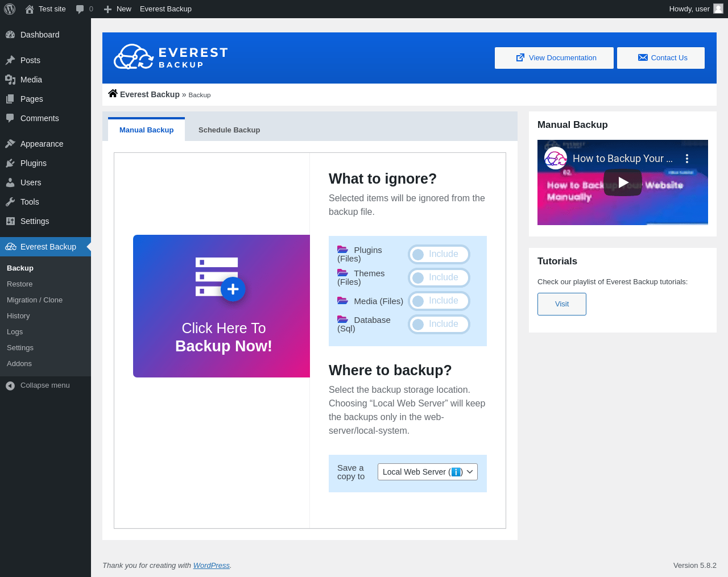The image size is (728, 577).
Task: Switch to the Schedule Backup tab
Action: click(x=229, y=130)
